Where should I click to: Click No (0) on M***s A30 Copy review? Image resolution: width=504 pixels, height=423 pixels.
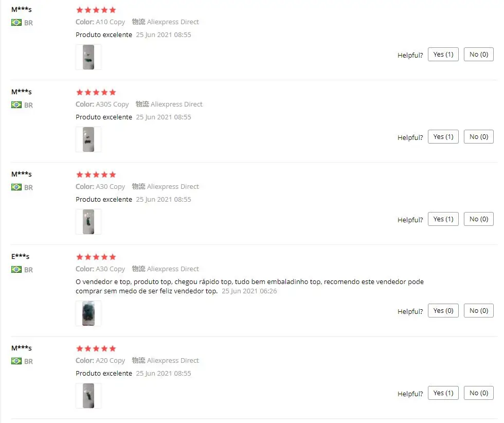coord(479,219)
